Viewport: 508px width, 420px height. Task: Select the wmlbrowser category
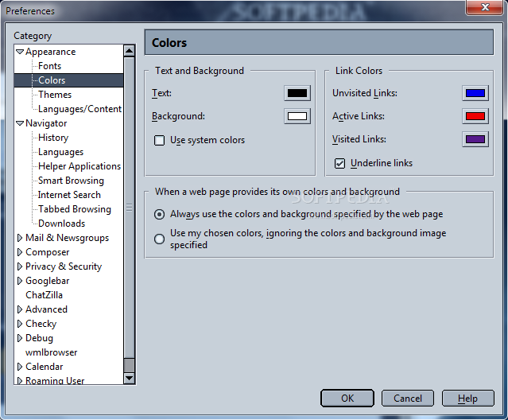[x=51, y=352]
